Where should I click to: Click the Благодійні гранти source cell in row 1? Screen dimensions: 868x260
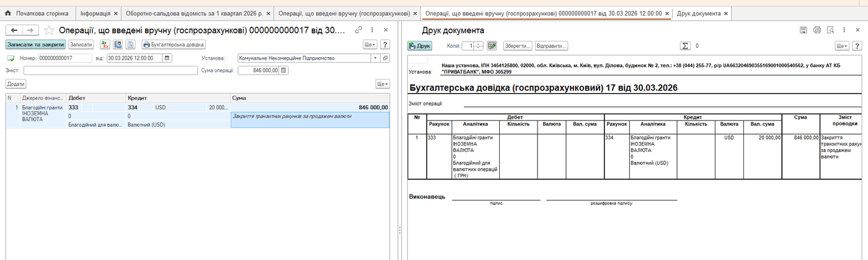click(x=43, y=113)
